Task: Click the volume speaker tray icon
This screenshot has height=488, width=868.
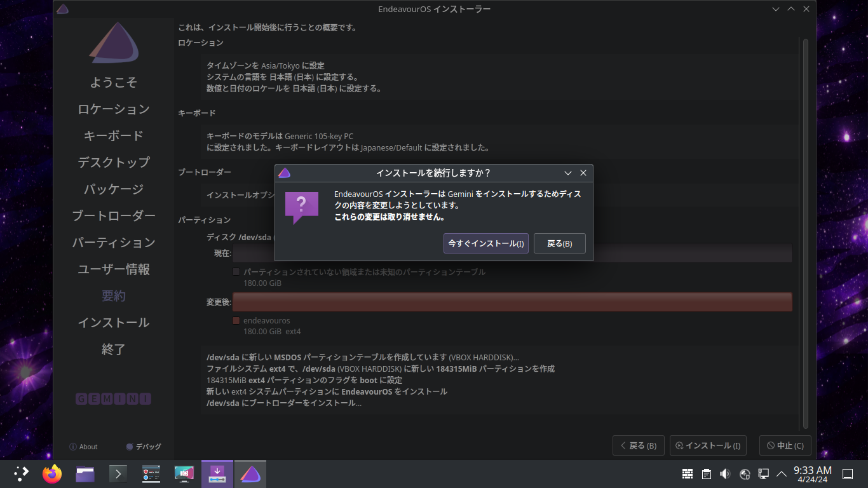Action: pos(726,474)
